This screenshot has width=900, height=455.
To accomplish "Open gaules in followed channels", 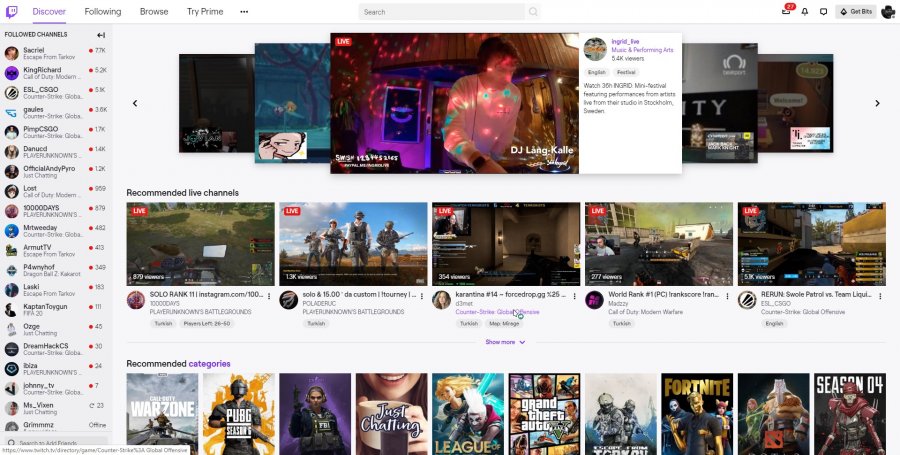I will click(x=56, y=112).
